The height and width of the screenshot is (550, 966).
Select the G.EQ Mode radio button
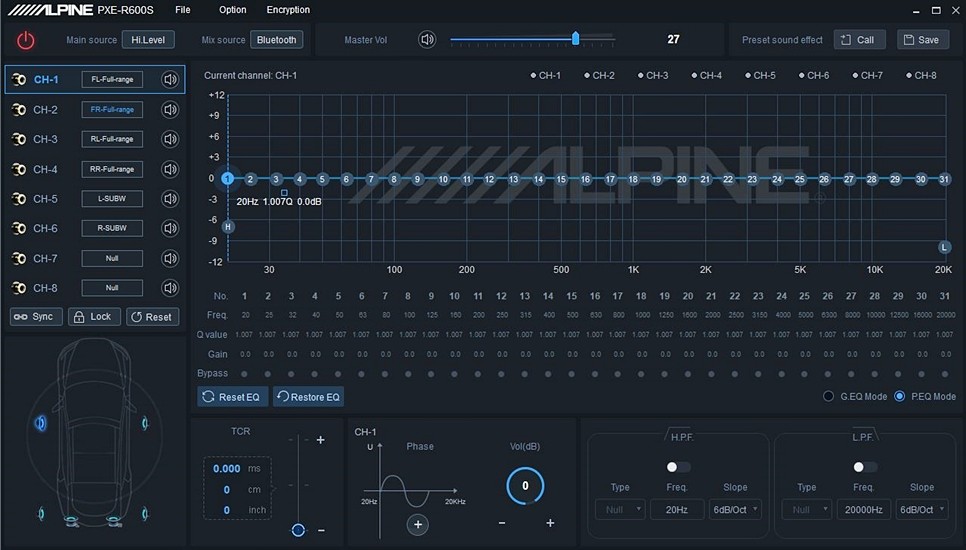pyautogui.click(x=828, y=397)
